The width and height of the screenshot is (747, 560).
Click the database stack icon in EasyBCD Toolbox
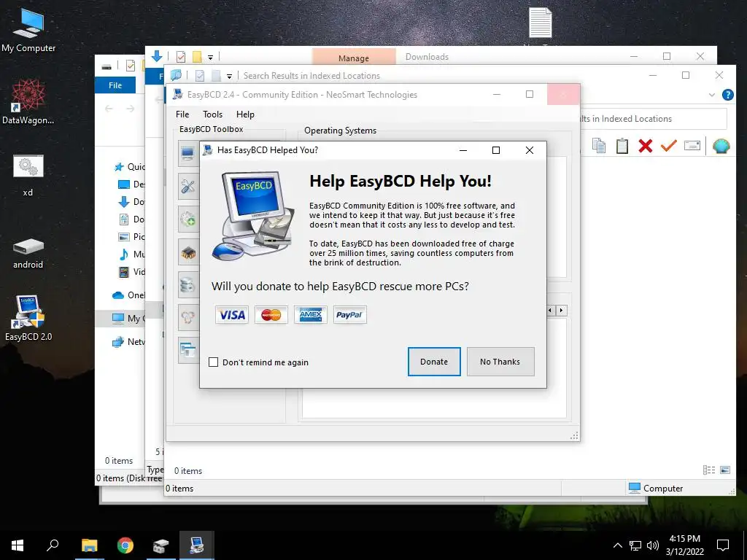click(187, 285)
